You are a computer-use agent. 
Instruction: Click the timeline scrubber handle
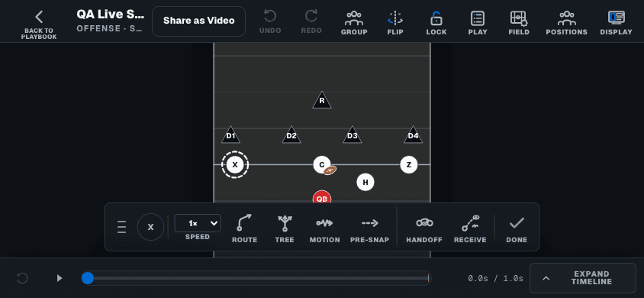(x=88, y=278)
